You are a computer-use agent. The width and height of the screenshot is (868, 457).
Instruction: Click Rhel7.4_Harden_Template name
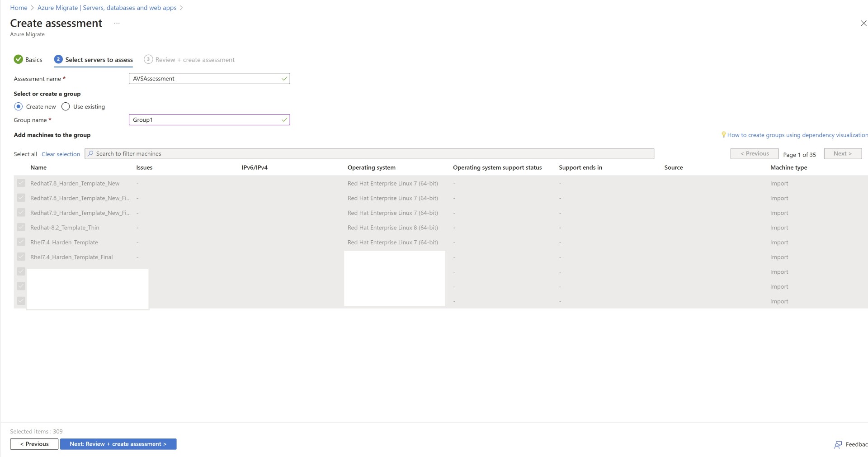64,243
